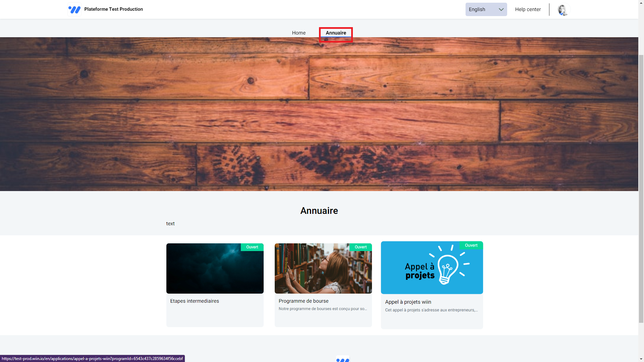Viewport: 644px width, 362px height.
Task: Open the Etapes intermediaires card image
Action: click(215, 268)
